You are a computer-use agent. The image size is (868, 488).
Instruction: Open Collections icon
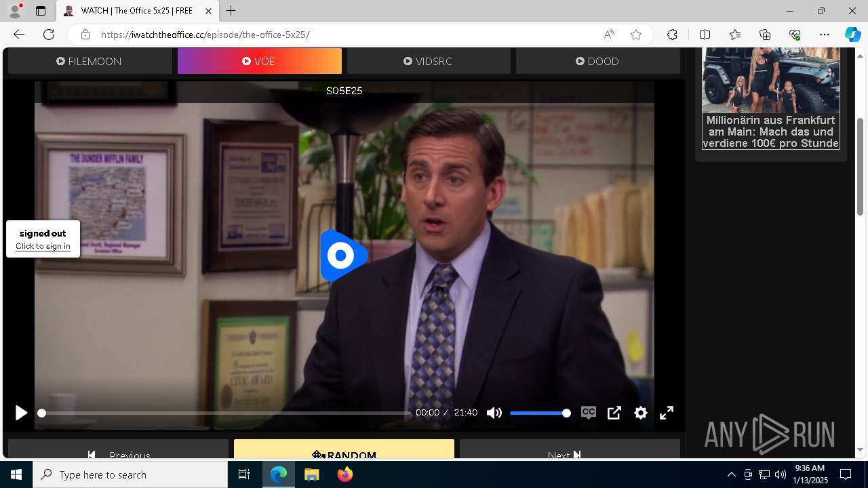click(765, 35)
